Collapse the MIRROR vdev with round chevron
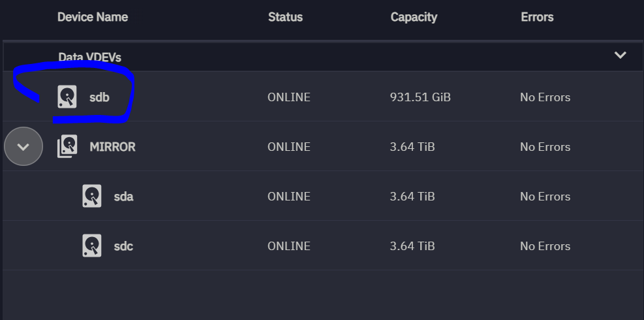The height and width of the screenshot is (320, 644). click(x=23, y=146)
